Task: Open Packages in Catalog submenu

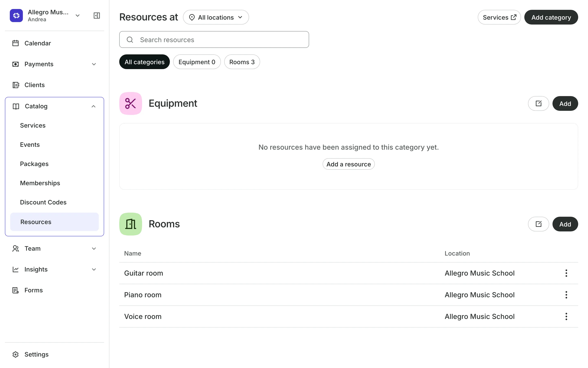Action: (x=34, y=164)
